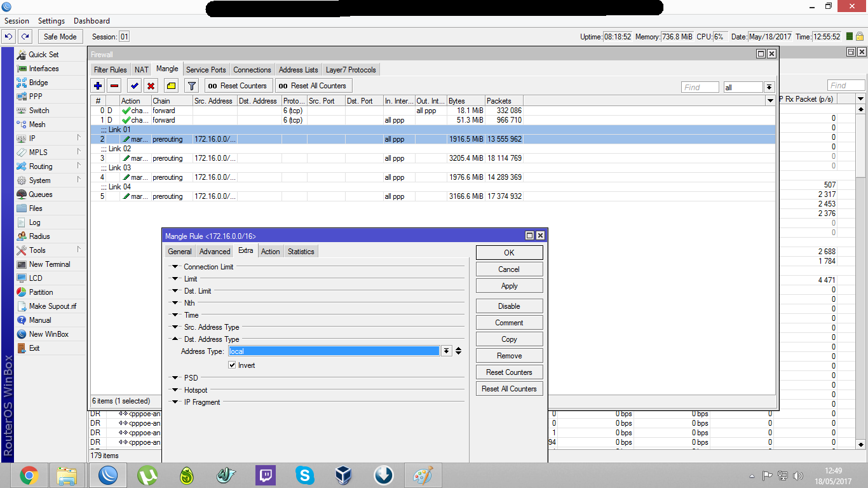Screen dimensions: 868x488
Task: Expand the Connection Limit section
Action: 175,267
